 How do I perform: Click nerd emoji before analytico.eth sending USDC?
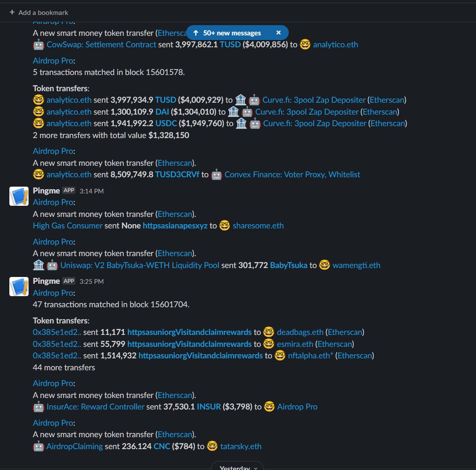point(38,123)
